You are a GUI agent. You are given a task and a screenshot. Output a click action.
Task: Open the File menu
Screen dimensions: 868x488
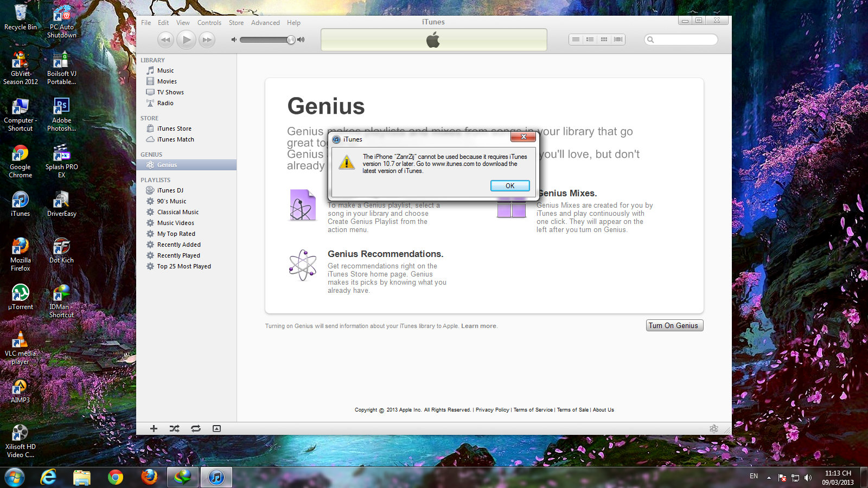[x=146, y=23]
